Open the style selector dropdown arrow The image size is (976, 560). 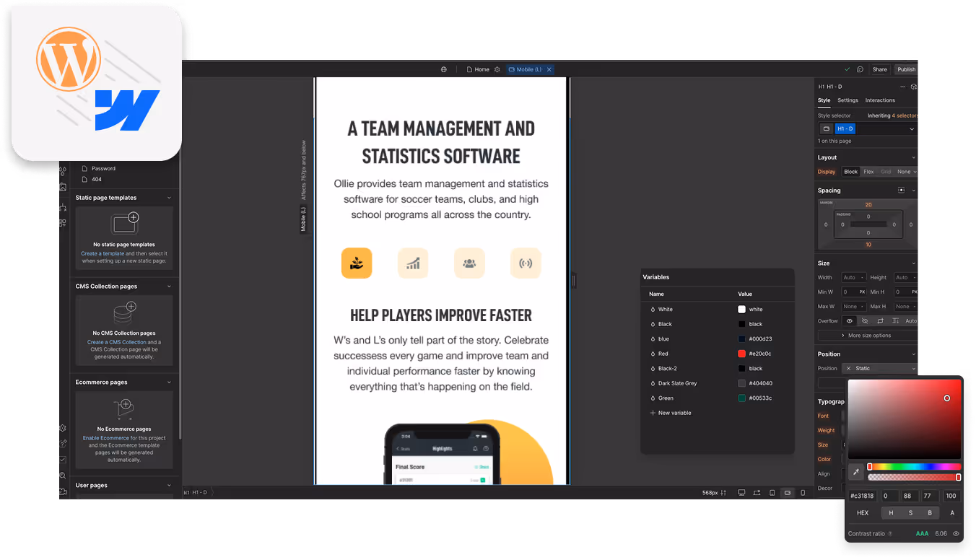(x=912, y=129)
